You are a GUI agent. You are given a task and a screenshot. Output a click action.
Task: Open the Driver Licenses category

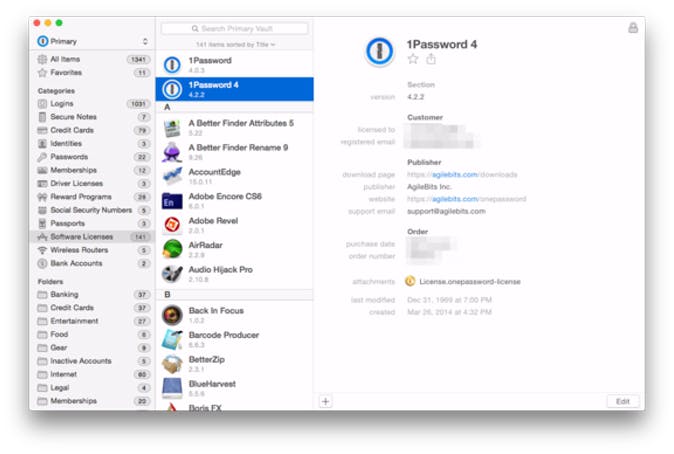click(92, 183)
